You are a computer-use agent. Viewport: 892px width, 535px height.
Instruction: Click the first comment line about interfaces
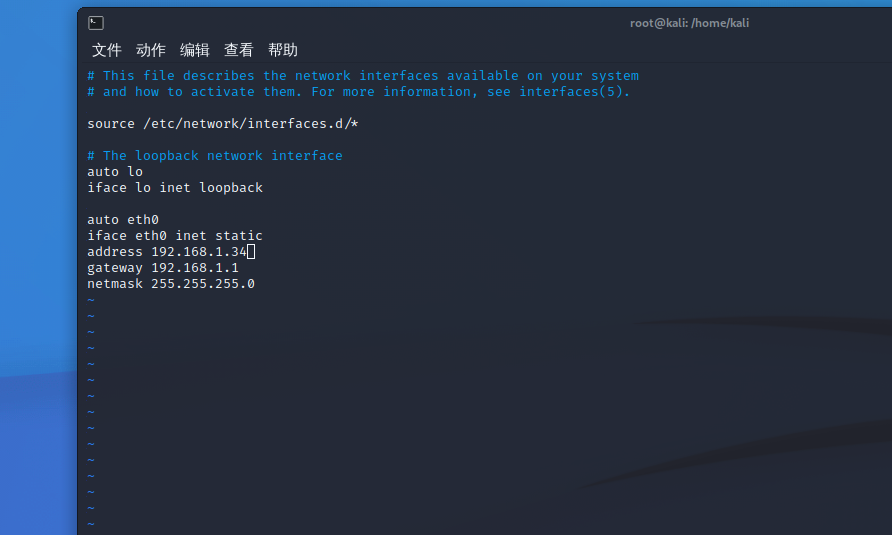click(362, 76)
